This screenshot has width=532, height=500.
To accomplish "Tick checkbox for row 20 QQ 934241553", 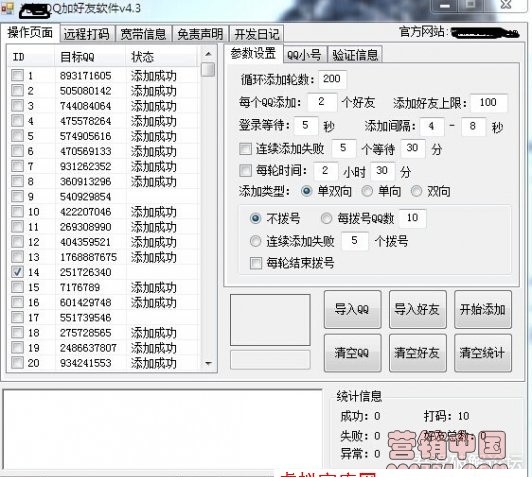I will pos(17,363).
